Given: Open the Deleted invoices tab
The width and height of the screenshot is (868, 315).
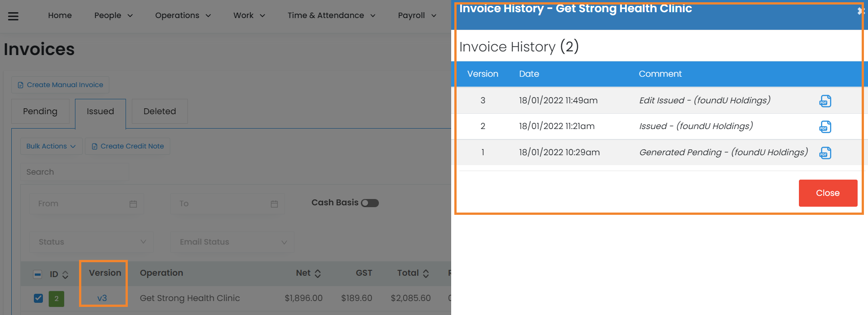Looking at the screenshot, I should point(159,111).
